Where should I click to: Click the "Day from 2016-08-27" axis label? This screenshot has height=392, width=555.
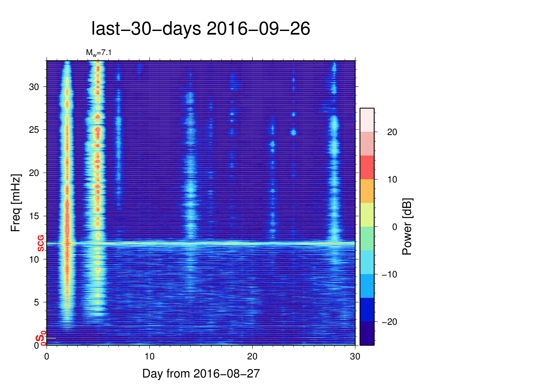pos(201,374)
